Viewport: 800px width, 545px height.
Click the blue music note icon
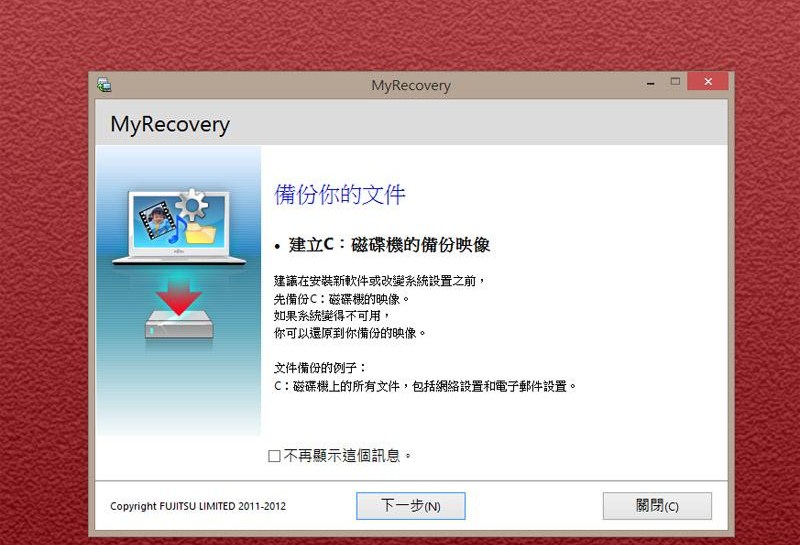(176, 231)
